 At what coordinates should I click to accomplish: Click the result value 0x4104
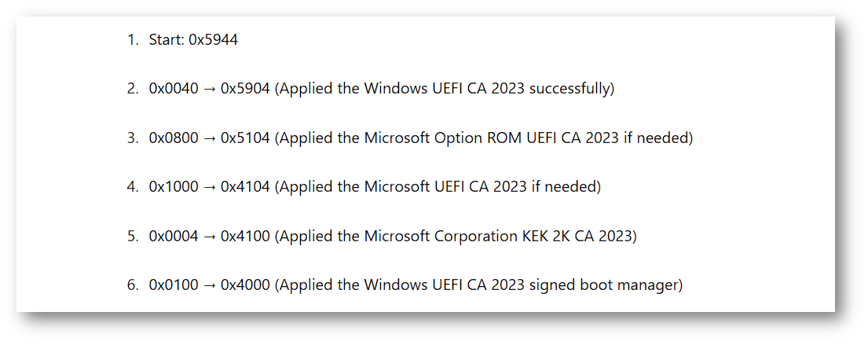[245, 187]
